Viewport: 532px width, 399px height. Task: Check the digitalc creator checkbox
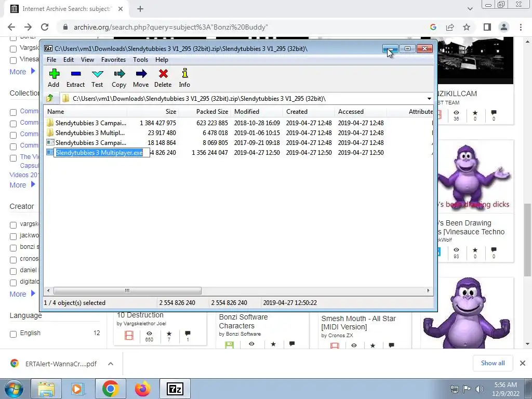point(13,283)
